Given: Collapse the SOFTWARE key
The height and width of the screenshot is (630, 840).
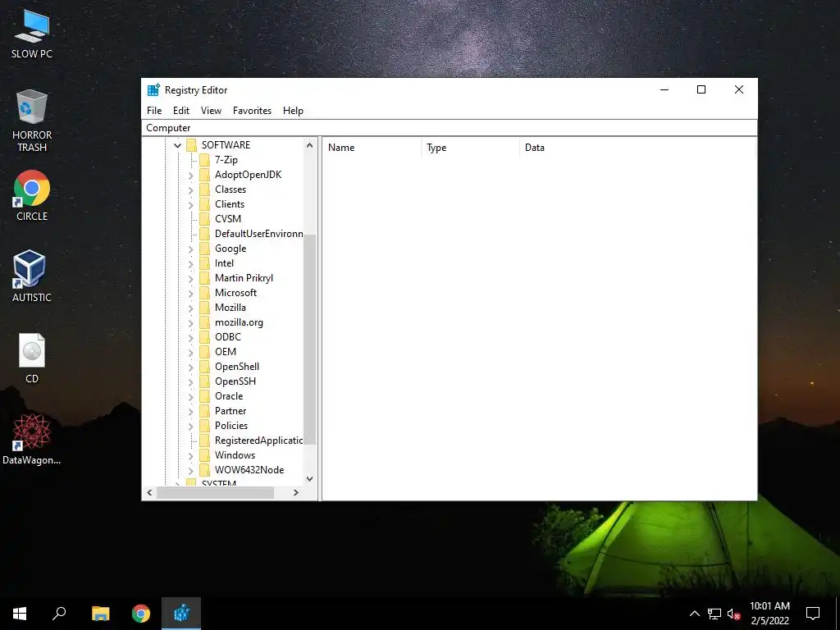Looking at the screenshot, I should [x=177, y=145].
